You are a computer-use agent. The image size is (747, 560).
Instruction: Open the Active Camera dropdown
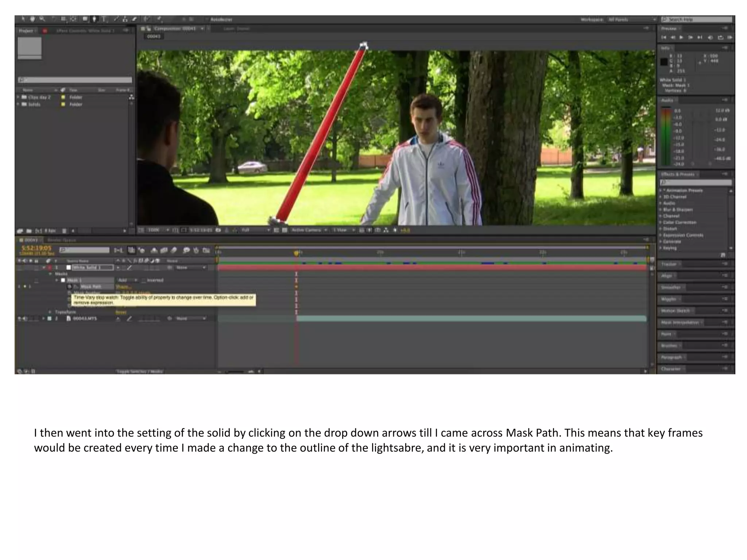click(x=309, y=230)
